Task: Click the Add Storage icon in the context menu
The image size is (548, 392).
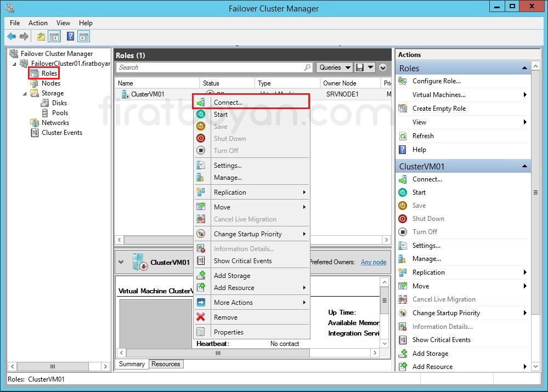Action: (x=201, y=275)
